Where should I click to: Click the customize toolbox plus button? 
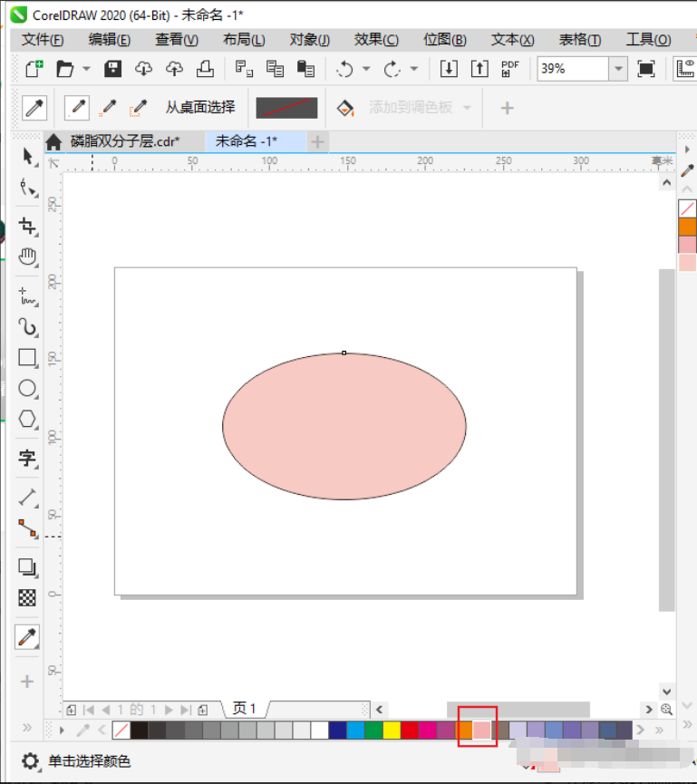[27, 682]
